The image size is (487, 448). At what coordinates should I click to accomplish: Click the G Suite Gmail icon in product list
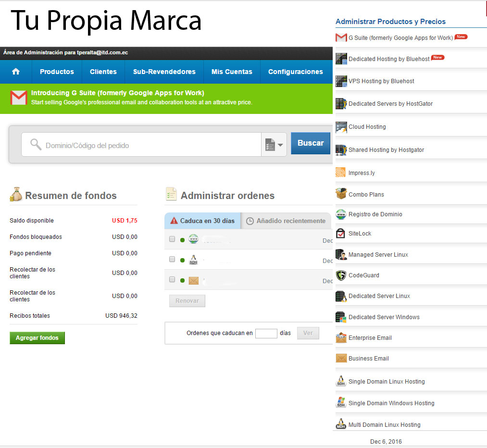pyautogui.click(x=341, y=37)
